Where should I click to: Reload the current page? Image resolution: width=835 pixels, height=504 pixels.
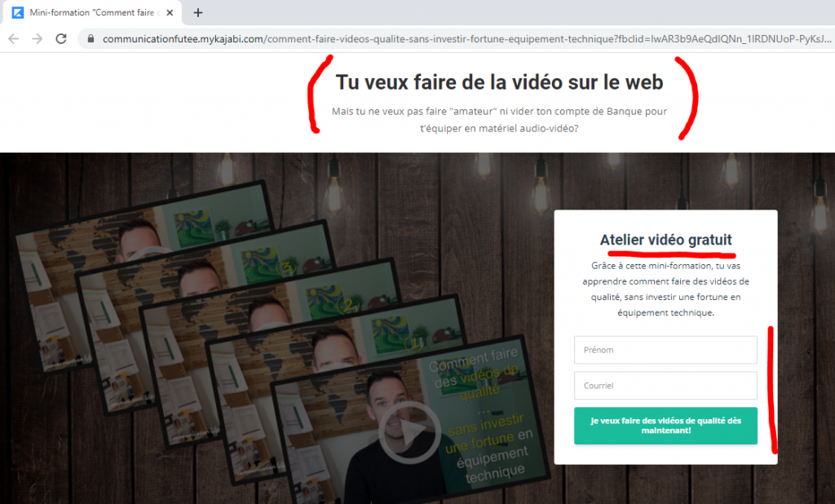click(60, 38)
